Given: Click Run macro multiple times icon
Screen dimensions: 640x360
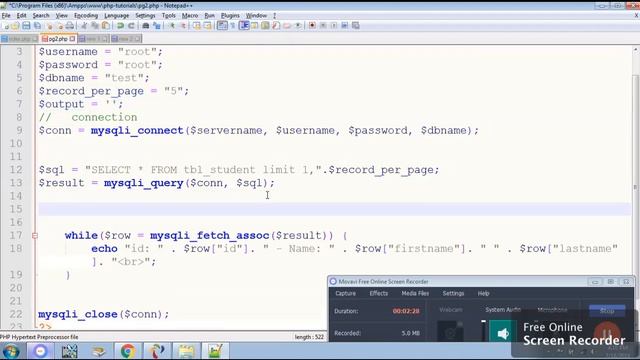Looking at the screenshot, I should (x=344, y=26).
